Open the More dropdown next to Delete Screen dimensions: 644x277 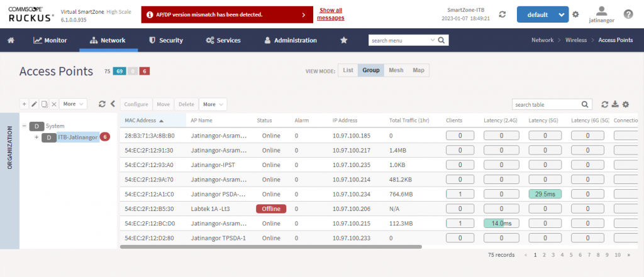pos(213,104)
